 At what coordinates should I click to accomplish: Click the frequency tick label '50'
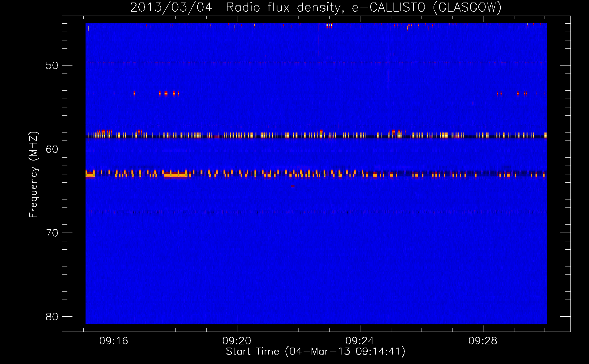click(52, 66)
